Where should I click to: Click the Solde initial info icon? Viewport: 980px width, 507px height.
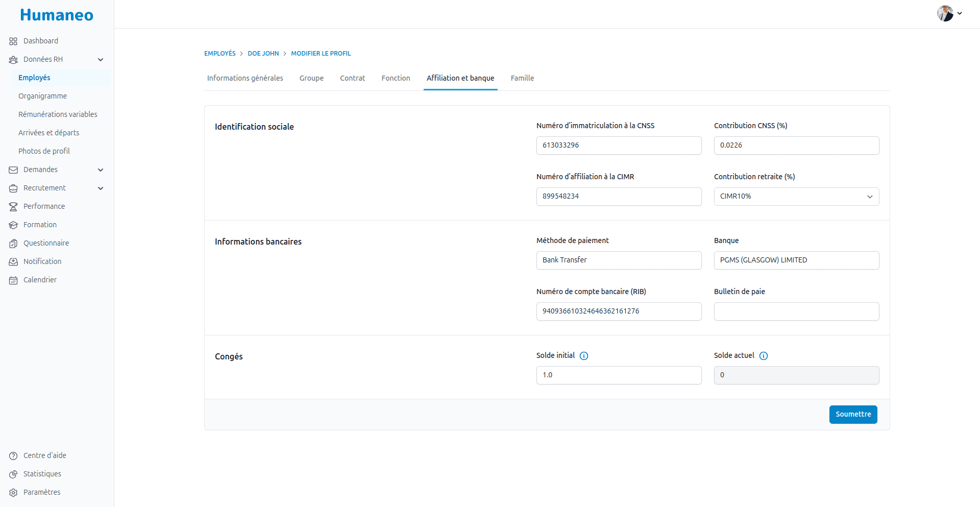584,356
